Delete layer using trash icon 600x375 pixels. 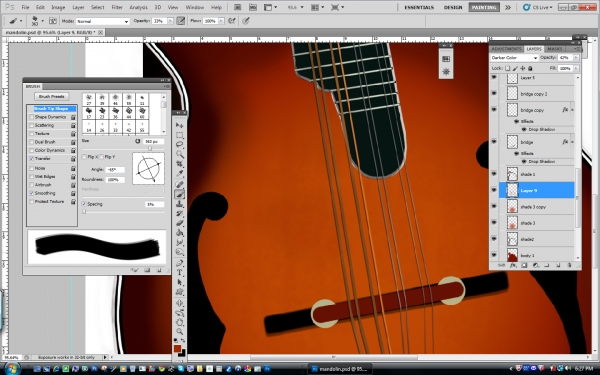pyautogui.click(x=569, y=265)
